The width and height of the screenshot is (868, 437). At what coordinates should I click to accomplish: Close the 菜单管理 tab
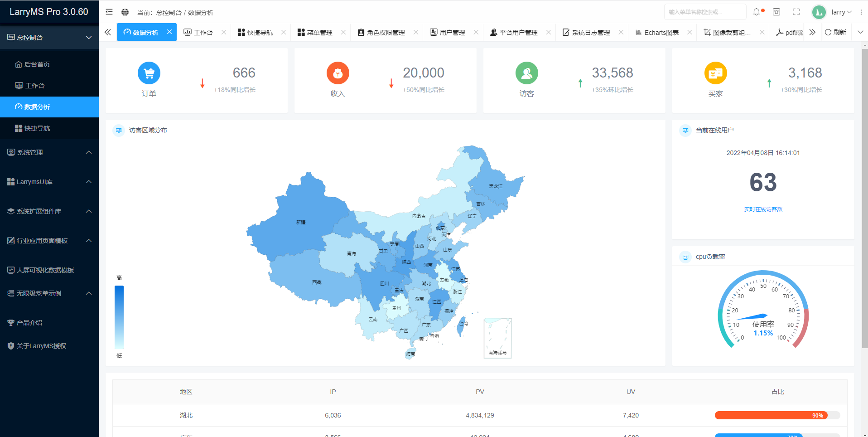point(343,32)
